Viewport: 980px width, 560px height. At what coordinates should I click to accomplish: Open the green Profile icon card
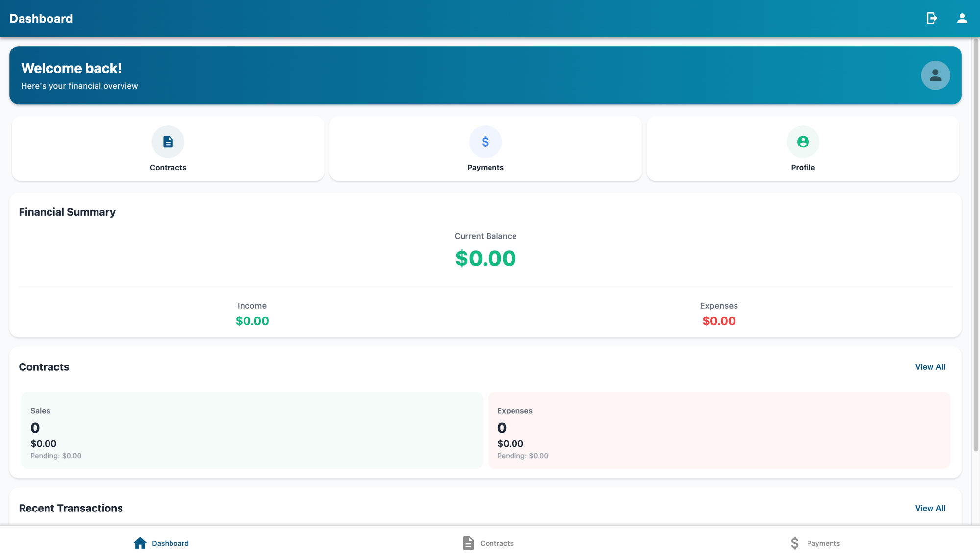tap(803, 148)
